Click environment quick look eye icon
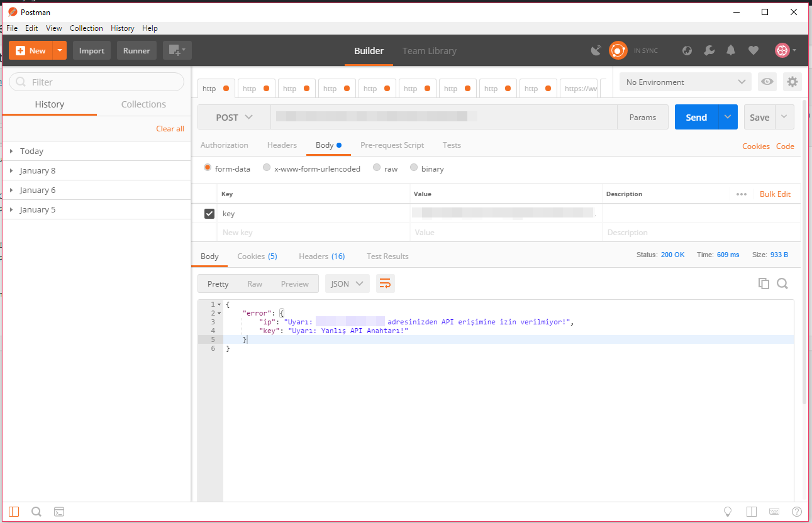 pos(767,82)
